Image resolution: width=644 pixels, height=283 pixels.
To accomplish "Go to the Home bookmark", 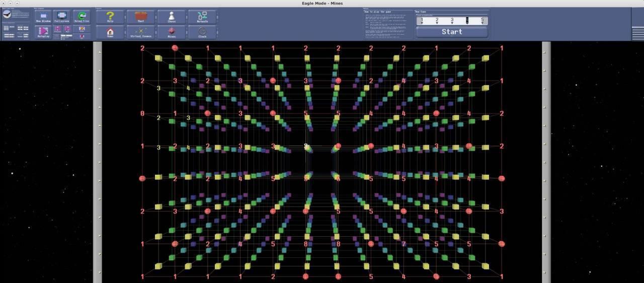I will [110, 33].
